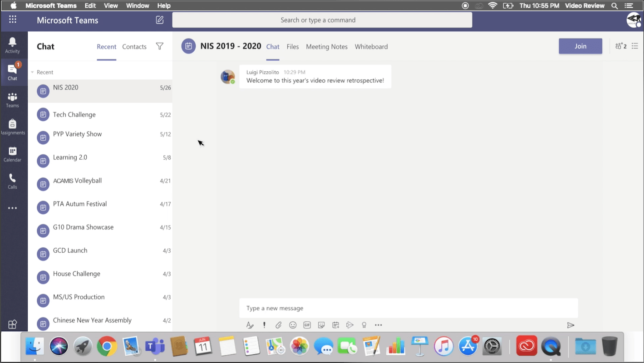Open the PYP Variety Show chat
This screenshot has height=363, width=644.
coord(100,137)
